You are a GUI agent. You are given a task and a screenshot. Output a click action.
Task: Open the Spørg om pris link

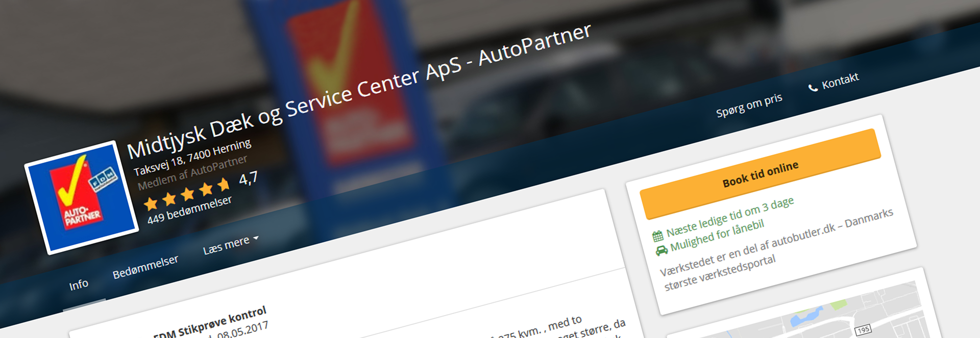click(x=749, y=106)
